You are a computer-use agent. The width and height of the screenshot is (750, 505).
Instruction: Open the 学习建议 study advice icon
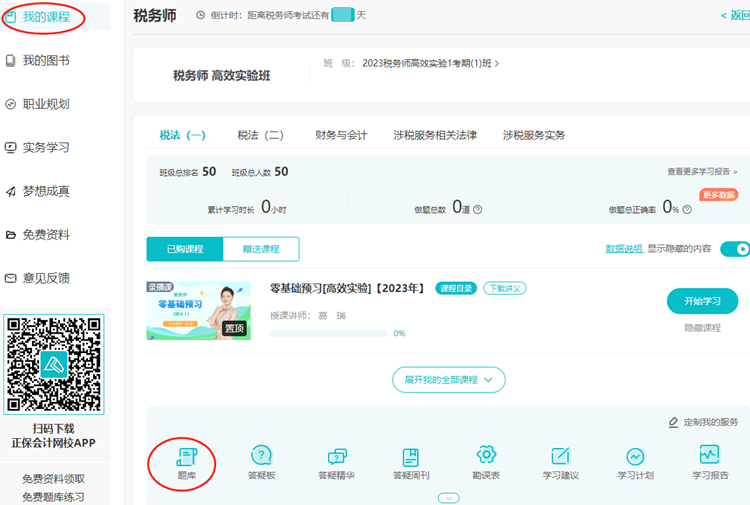pyautogui.click(x=561, y=456)
